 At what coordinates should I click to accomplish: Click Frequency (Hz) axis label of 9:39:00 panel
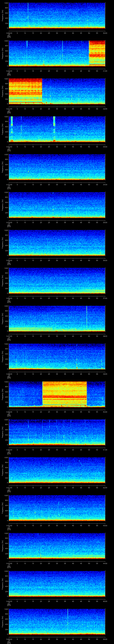tap(3, 394)
